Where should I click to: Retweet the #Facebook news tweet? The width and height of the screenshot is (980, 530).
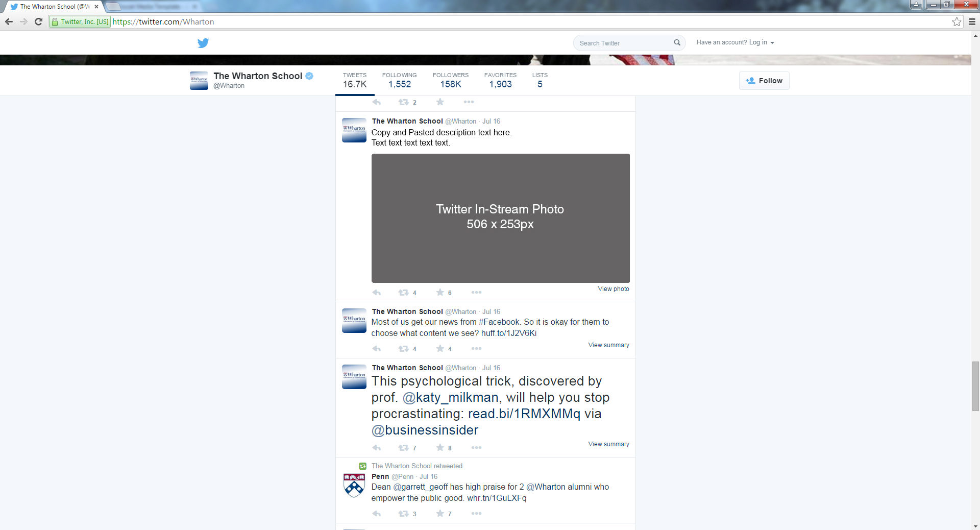[403, 349]
